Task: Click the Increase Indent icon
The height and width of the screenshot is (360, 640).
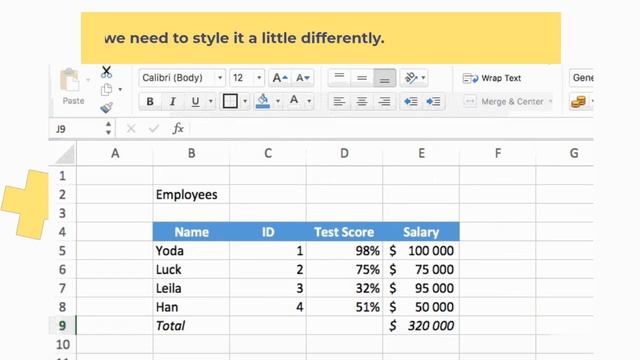Action: 433,101
